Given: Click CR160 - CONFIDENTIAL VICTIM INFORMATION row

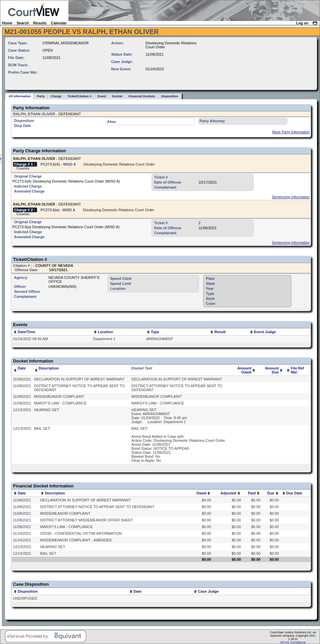Looking at the screenshot, I should point(161,534).
